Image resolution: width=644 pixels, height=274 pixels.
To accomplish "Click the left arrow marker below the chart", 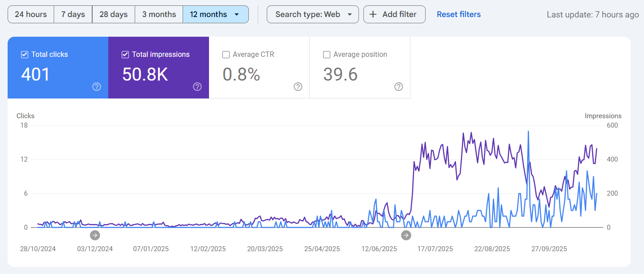I will [x=94, y=235].
